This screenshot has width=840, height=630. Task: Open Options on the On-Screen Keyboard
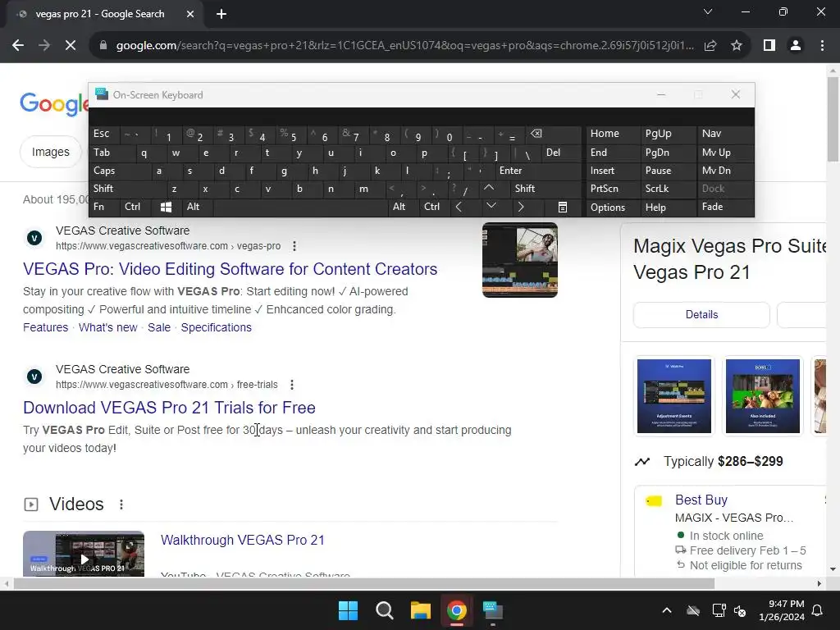click(613, 208)
